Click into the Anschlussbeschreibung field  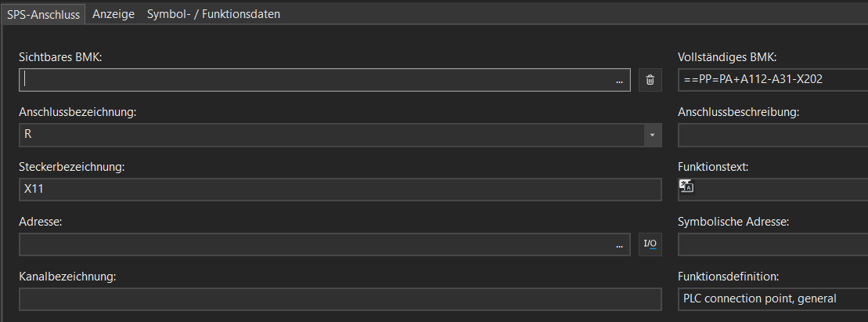pyautogui.click(x=773, y=136)
